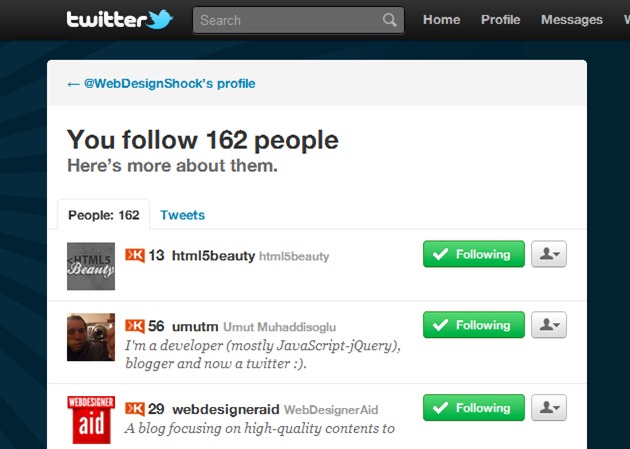Open the user actions dropdown for umutm

[549, 325]
